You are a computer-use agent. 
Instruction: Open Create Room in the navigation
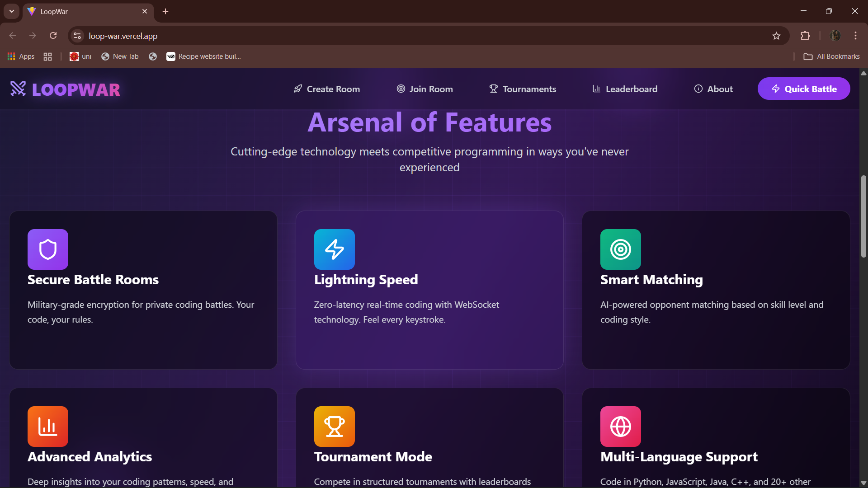(x=327, y=89)
